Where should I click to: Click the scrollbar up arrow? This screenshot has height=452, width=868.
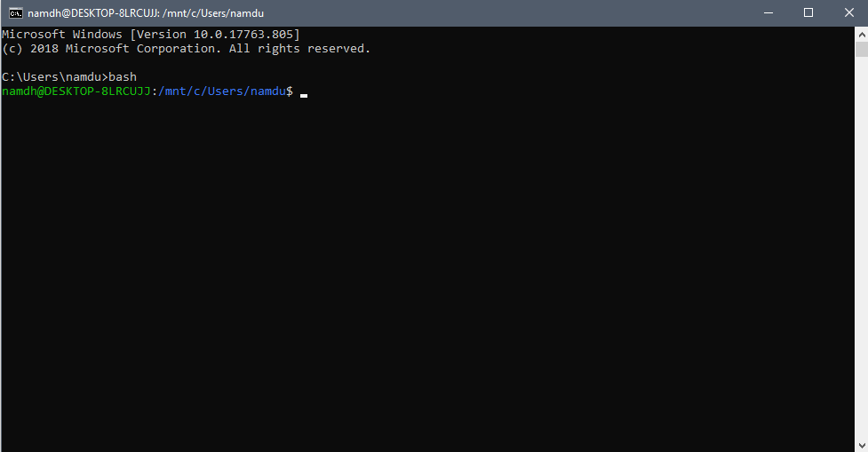coord(861,35)
